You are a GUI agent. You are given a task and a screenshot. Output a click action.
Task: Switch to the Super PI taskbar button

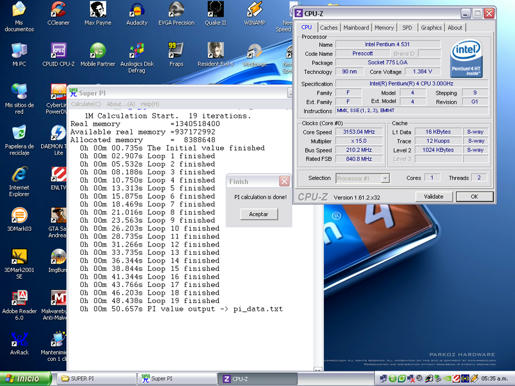177,379
